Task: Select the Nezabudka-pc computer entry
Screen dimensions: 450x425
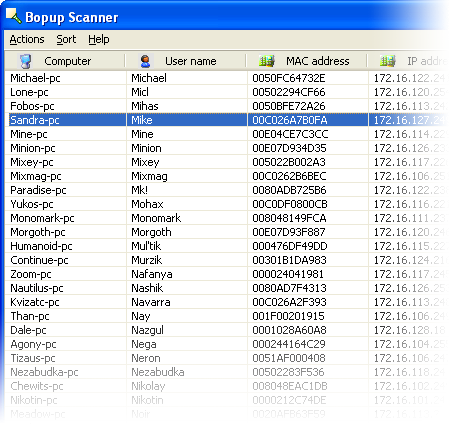Action: (x=44, y=372)
